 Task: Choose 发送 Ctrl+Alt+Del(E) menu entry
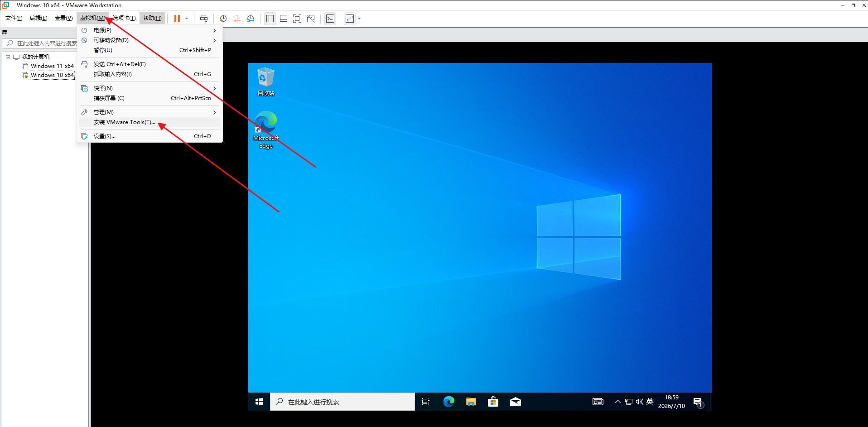[149, 64]
